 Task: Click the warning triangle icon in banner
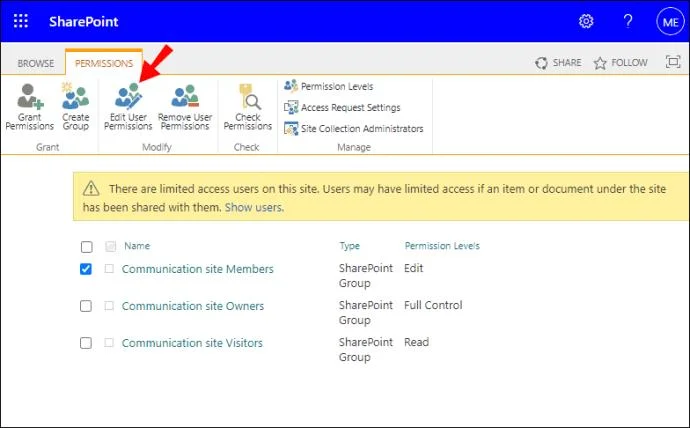91,188
